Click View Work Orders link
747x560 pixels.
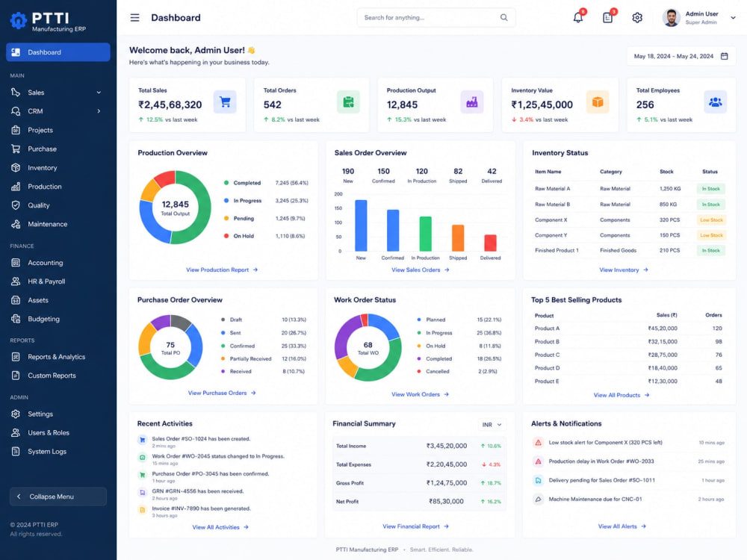click(420, 394)
